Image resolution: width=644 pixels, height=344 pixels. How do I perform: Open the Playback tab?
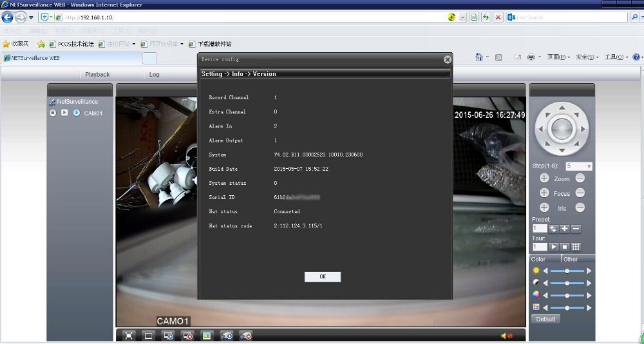click(x=97, y=75)
